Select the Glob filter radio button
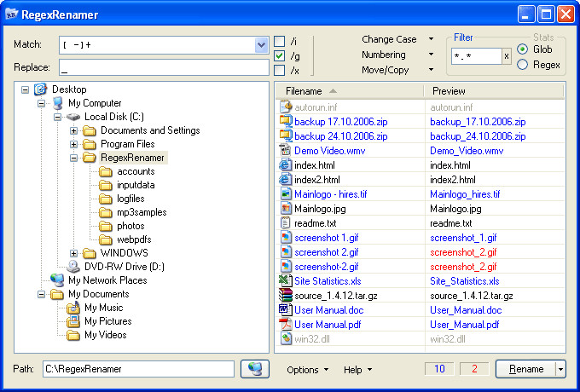This screenshot has height=392, width=580. pos(522,49)
